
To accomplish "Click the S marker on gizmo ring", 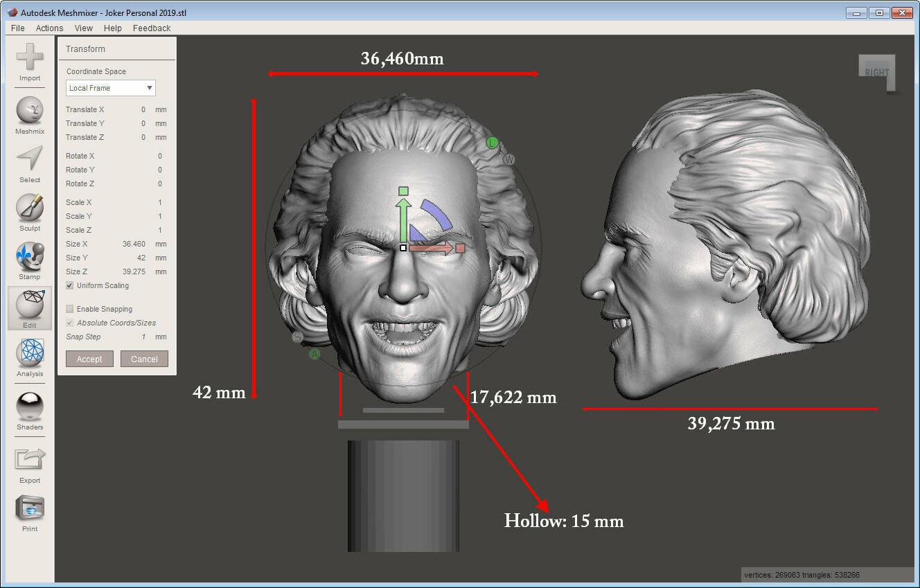I will tap(297, 337).
